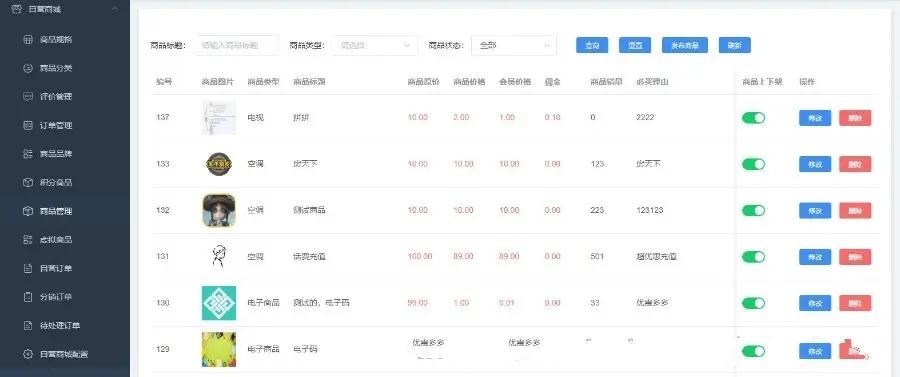Screen dimensions: 900x377
Task: Click red 删除 button in row 130
Action: [855, 303]
